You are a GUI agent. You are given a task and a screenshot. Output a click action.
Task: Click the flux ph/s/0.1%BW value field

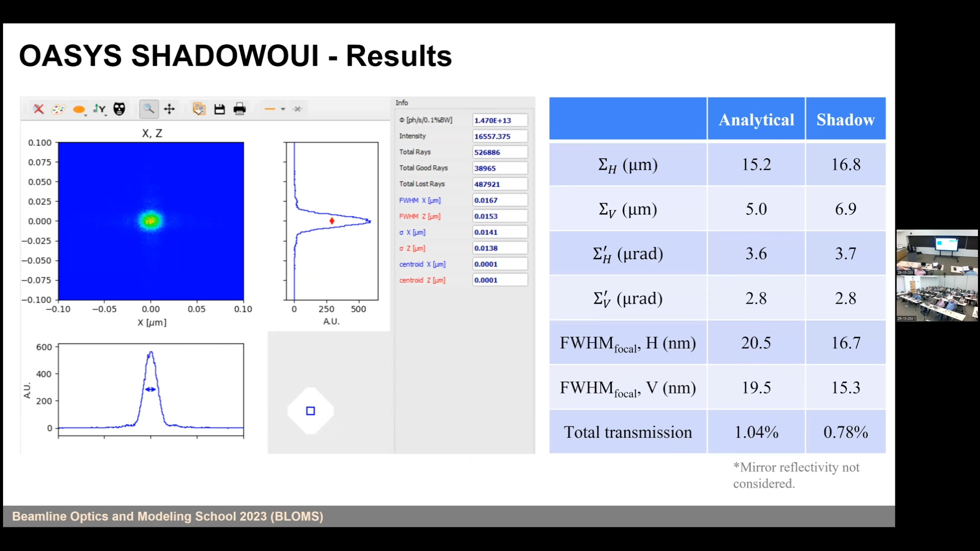[x=500, y=120]
